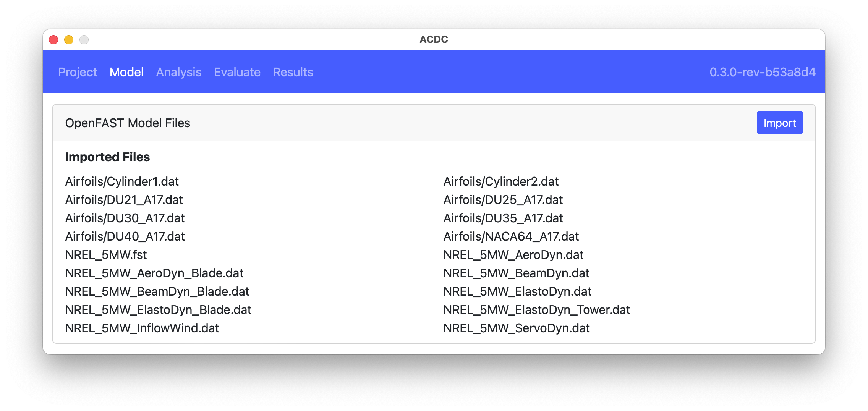Viewport: 868px width, 411px height.
Task: Open the Results tab
Action: coord(293,72)
